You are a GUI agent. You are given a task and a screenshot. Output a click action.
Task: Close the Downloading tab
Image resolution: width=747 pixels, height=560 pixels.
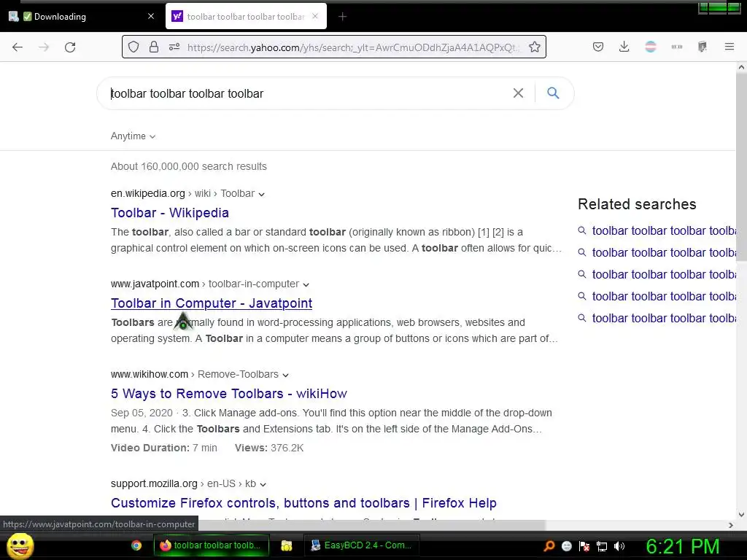(x=151, y=16)
